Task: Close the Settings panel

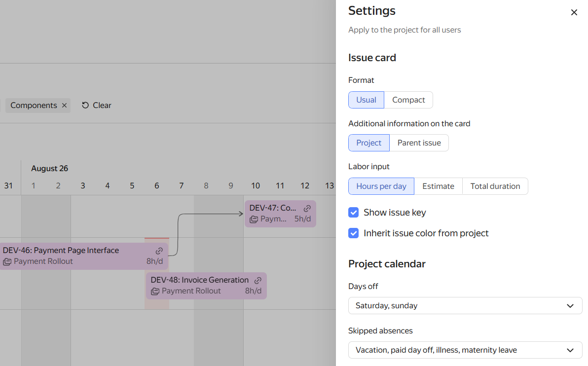Action: [574, 12]
